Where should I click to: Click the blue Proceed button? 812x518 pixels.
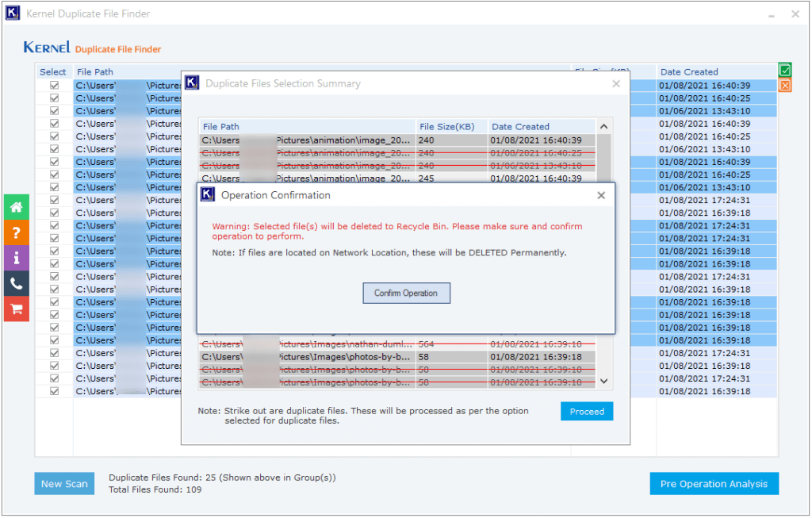(586, 412)
